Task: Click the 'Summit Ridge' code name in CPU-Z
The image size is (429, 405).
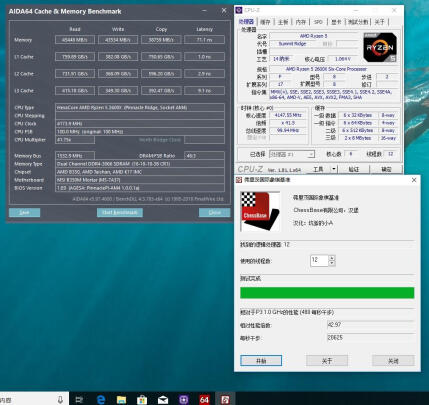Action: click(x=293, y=44)
